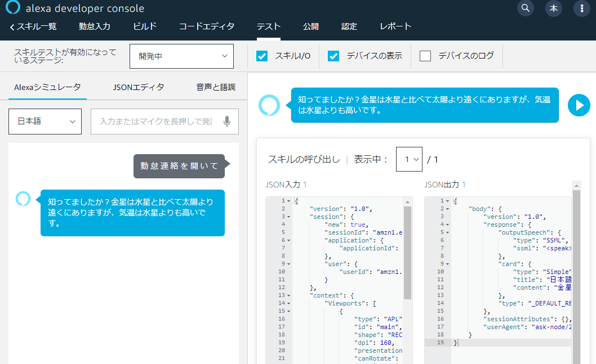Screen dimensions: 596x364
Task: Click the JSON入力 1 heading
Action: 286,185
